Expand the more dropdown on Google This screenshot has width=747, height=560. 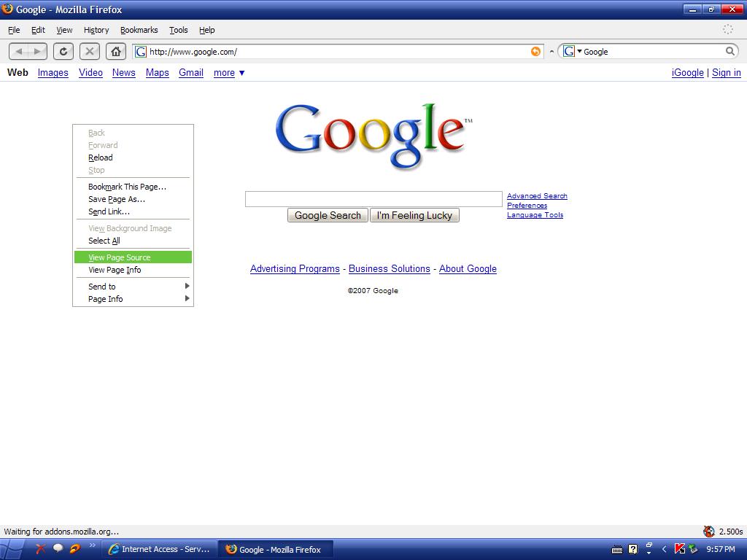click(x=242, y=73)
